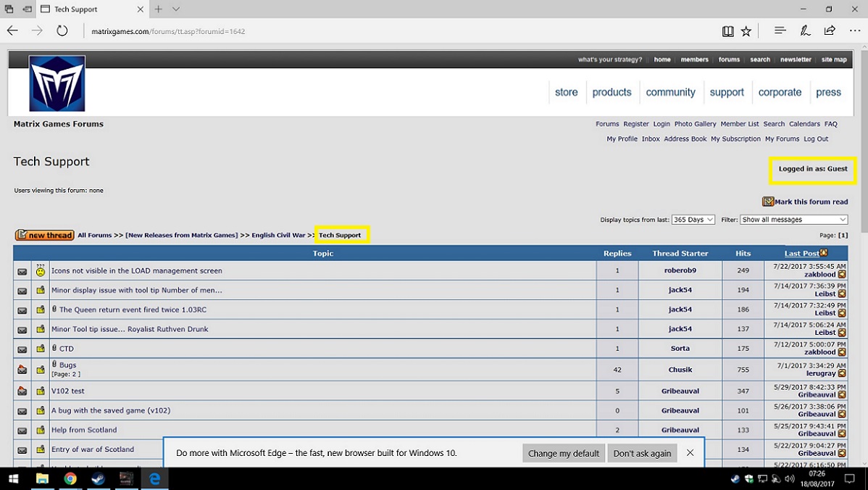Click English Civil War breadcrumb link
The width and height of the screenshot is (868, 490).
(x=278, y=236)
